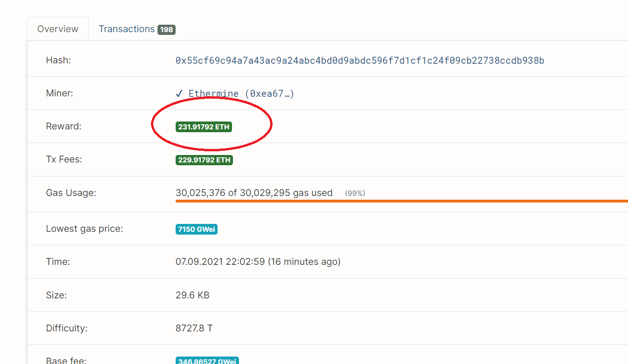Click the 'Base fee:' row label
The height and width of the screenshot is (364, 628).
pyautogui.click(x=66, y=360)
